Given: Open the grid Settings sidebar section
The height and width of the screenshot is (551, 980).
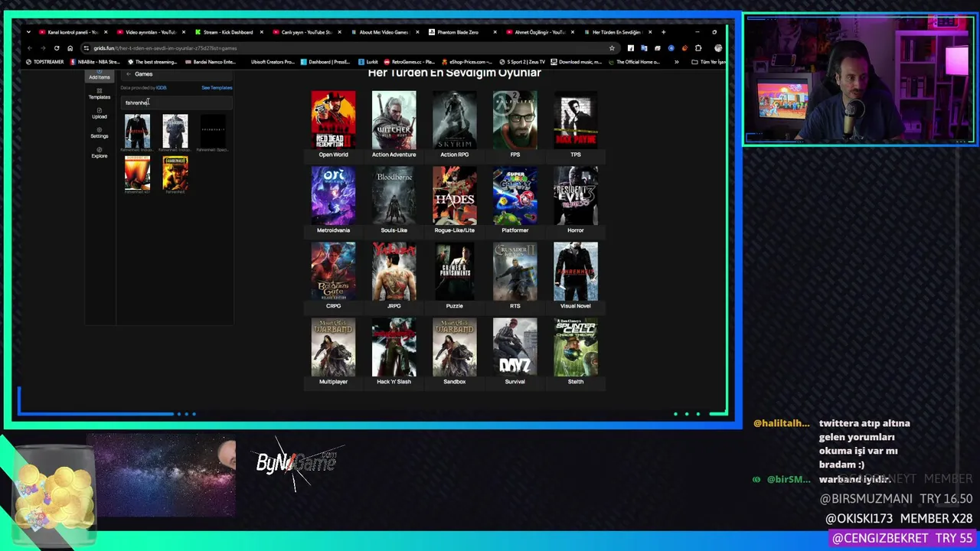Looking at the screenshot, I should coord(99,133).
